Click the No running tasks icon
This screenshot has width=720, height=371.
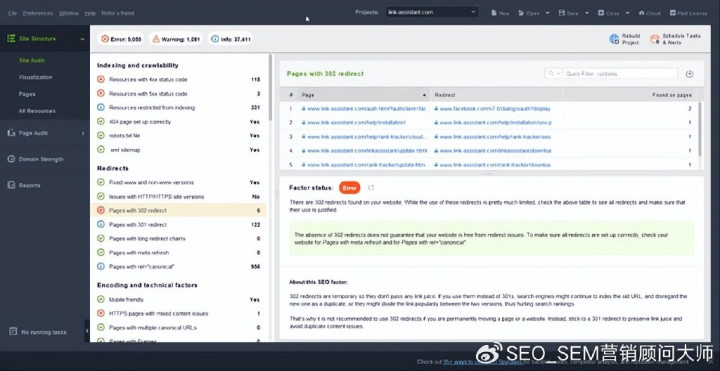point(13,332)
